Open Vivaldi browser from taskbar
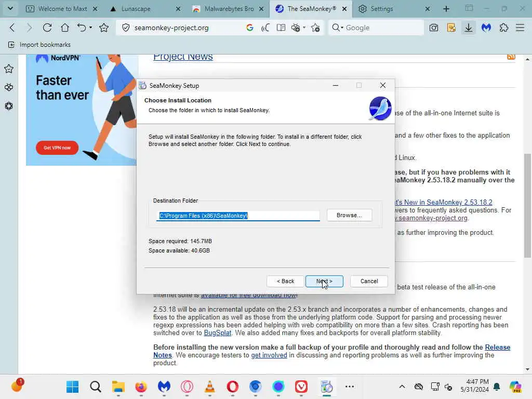The width and height of the screenshot is (532, 399). [301, 387]
